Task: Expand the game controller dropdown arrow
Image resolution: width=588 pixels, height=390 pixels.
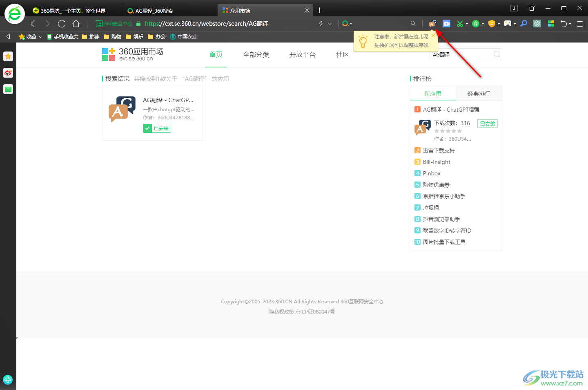Action: tap(514, 24)
